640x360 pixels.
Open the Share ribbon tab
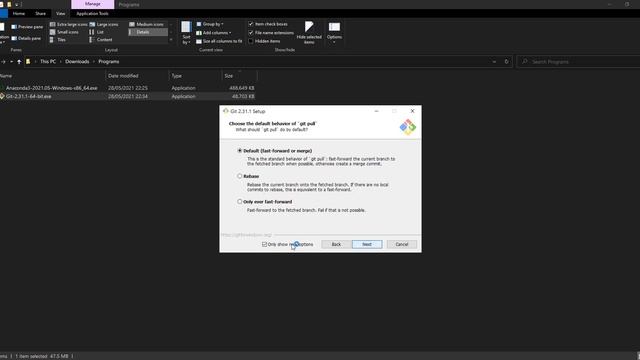pos(40,13)
